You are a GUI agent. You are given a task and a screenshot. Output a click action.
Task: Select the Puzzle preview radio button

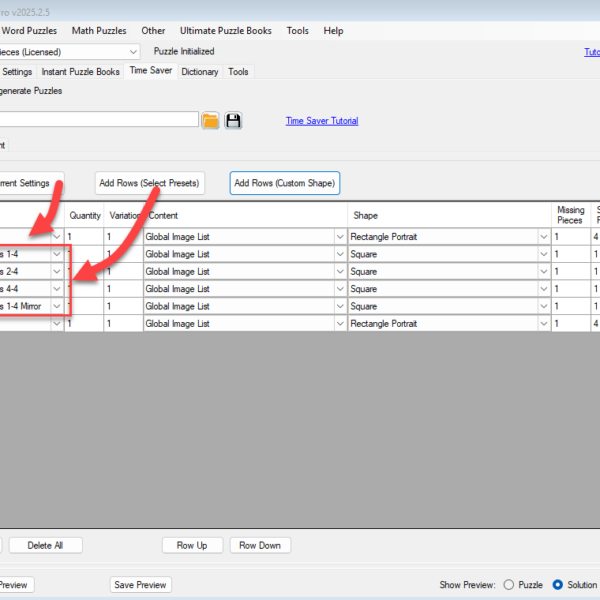click(509, 585)
